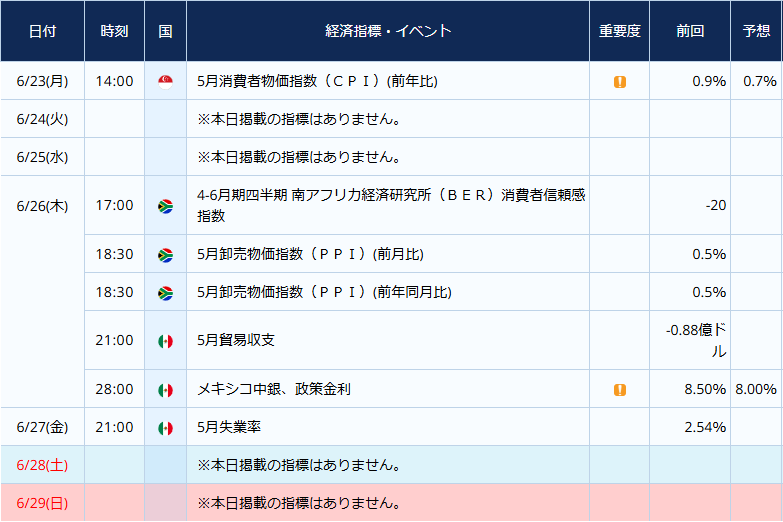Click the 18:00-range time on the PPI 前月比 row
This screenshot has height=522, width=783.
[x=114, y=254]
